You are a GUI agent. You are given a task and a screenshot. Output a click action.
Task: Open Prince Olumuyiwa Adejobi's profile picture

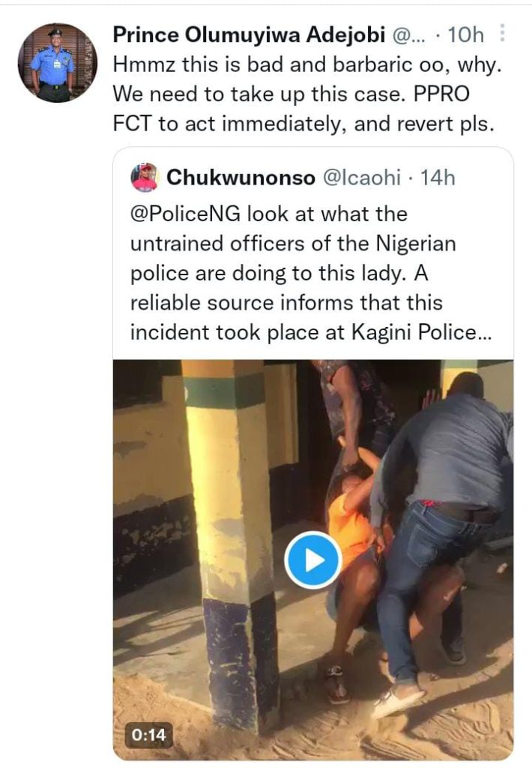[x=58, y=62]
